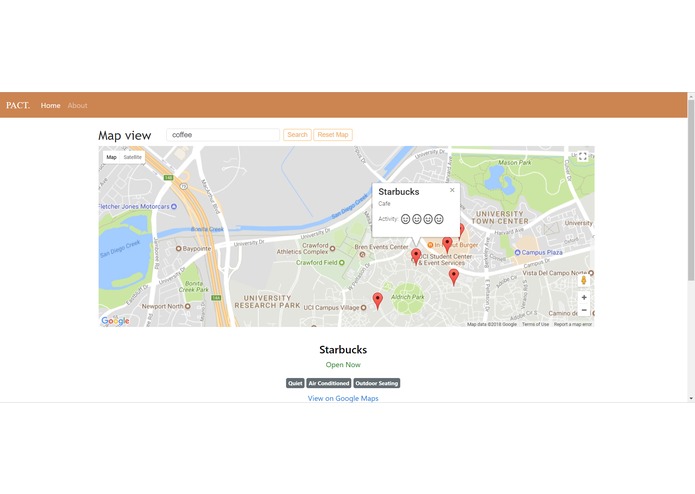Click the Campus Plaza map label
Viewport: 695px width, 494px height.
coord(542,252)
